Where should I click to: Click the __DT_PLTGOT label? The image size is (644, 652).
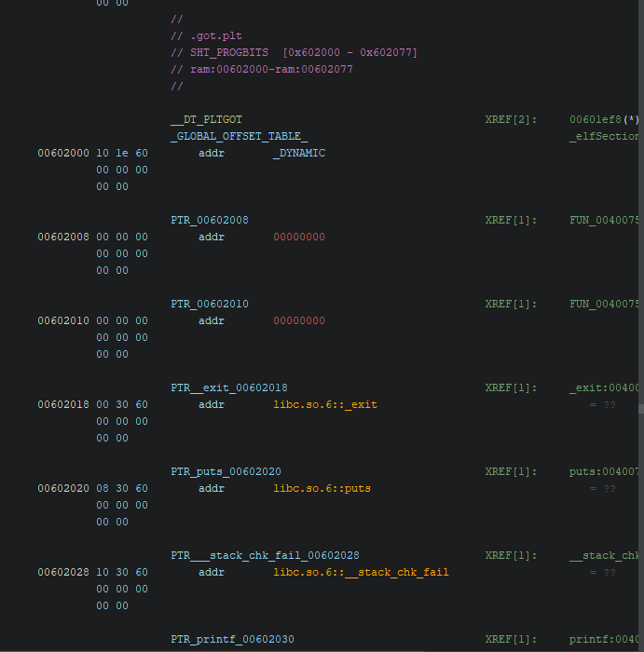click(x=206, y=119)
